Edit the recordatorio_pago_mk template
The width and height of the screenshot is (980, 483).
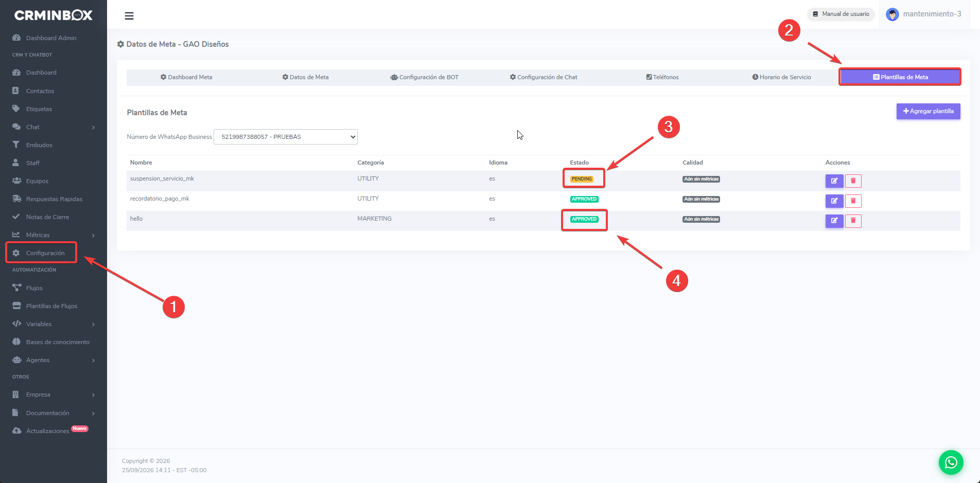point(834,201)
